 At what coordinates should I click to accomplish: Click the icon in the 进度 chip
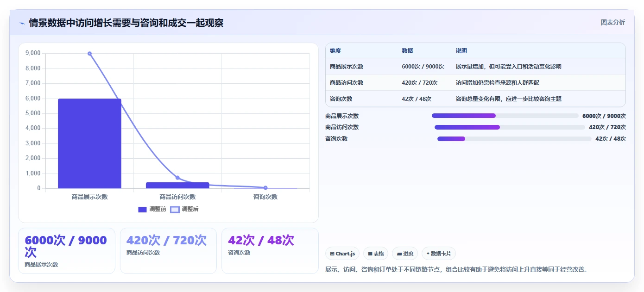[x=399, y=254]
